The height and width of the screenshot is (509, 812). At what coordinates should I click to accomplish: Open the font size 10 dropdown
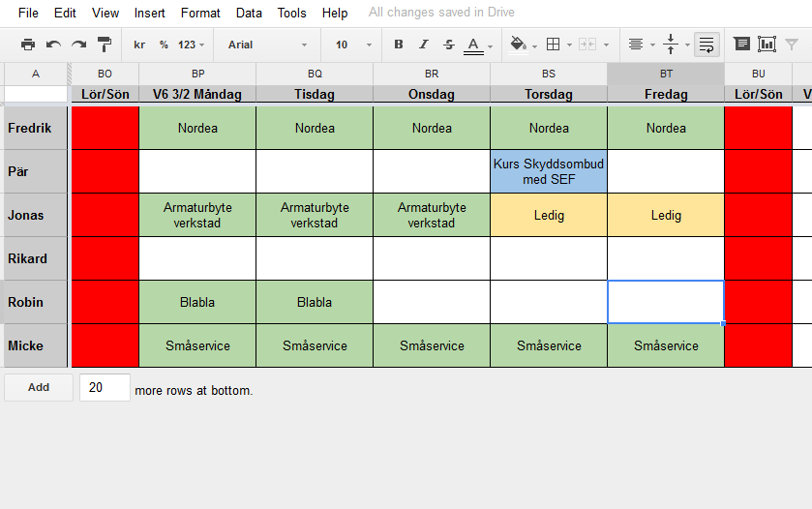tap(353, 45)
